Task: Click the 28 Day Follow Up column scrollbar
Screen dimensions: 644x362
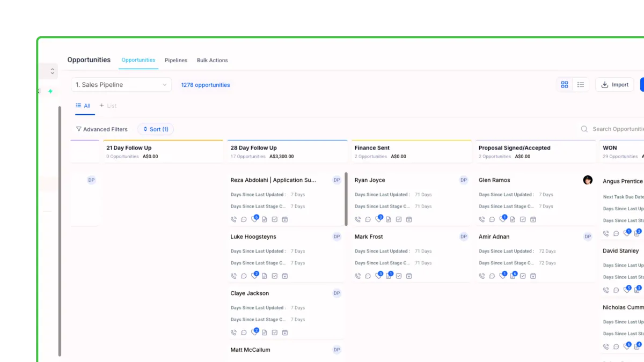Action: [x=346, y=199]
